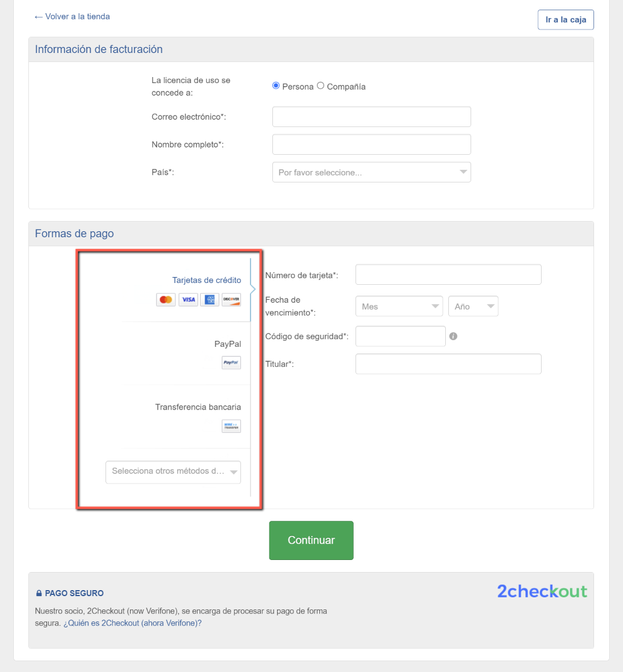The image size is (623, 672).
Task: Switch to the Tarjetas de crédito tab
Action: click(x=206, y=280)
